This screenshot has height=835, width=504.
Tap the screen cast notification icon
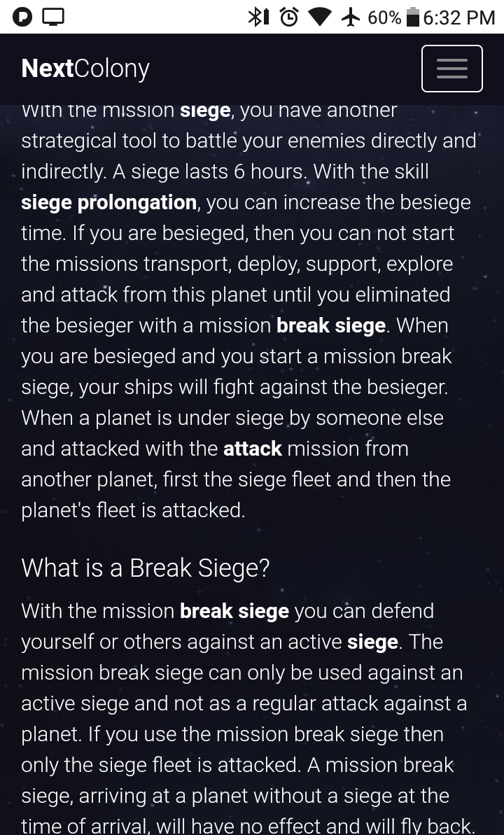click(x=53, y=17)
